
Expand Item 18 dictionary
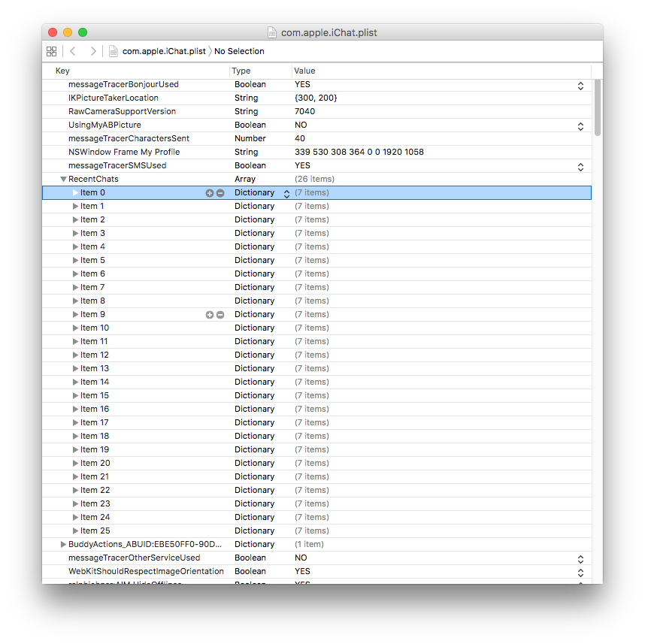(75, 436)
